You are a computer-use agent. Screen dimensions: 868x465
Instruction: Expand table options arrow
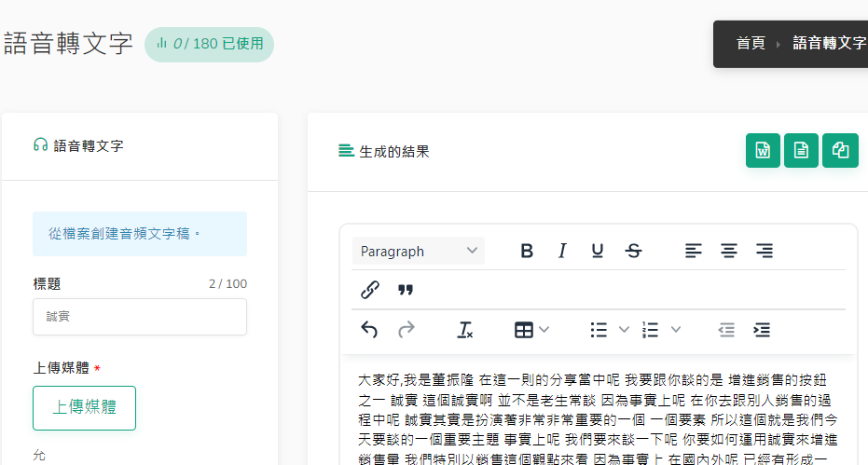click(544, 330)
